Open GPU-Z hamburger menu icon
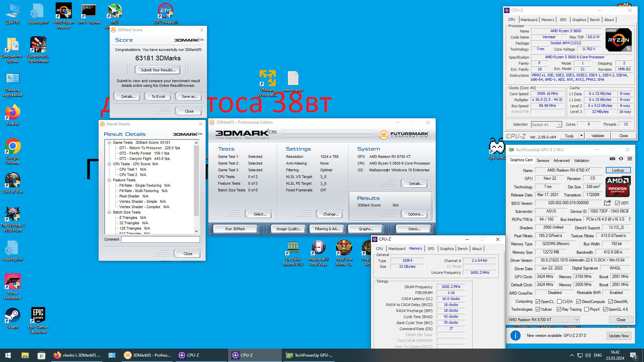This screenshot has width=644, height=362. tap(630, 159)
